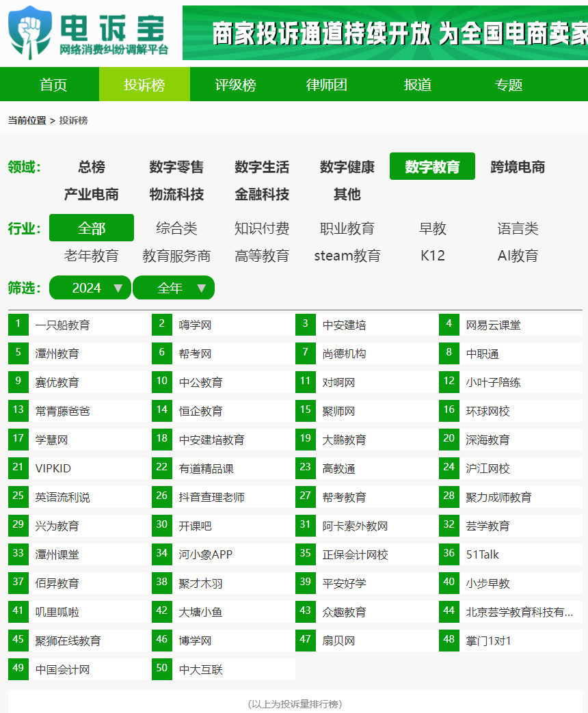Select the 数字生活 domain filter

tap(262, 167)
